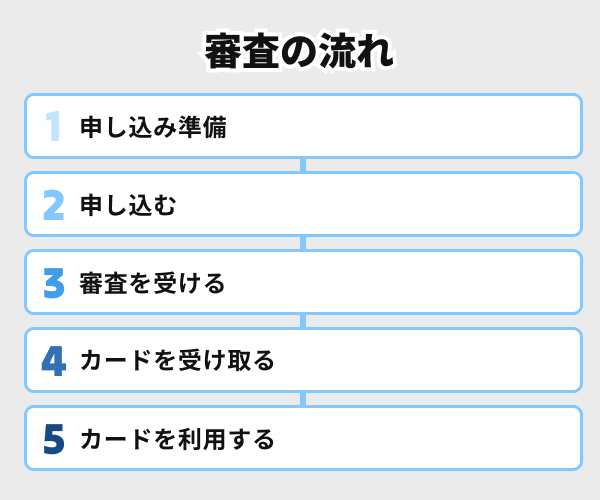600x500 pixels.
Task: Select the 申し込み準備 step label
Action: 152,127
